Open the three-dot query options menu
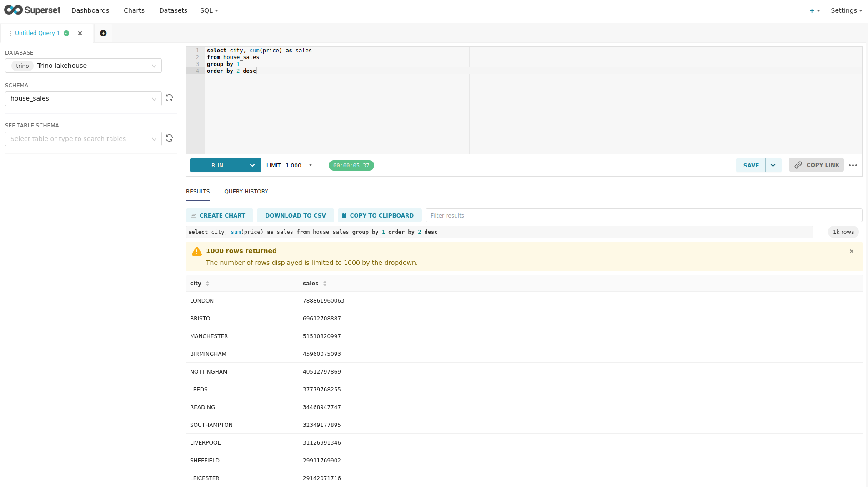Image resolution: width=868 pixels, height=487 pixels. 853,165
